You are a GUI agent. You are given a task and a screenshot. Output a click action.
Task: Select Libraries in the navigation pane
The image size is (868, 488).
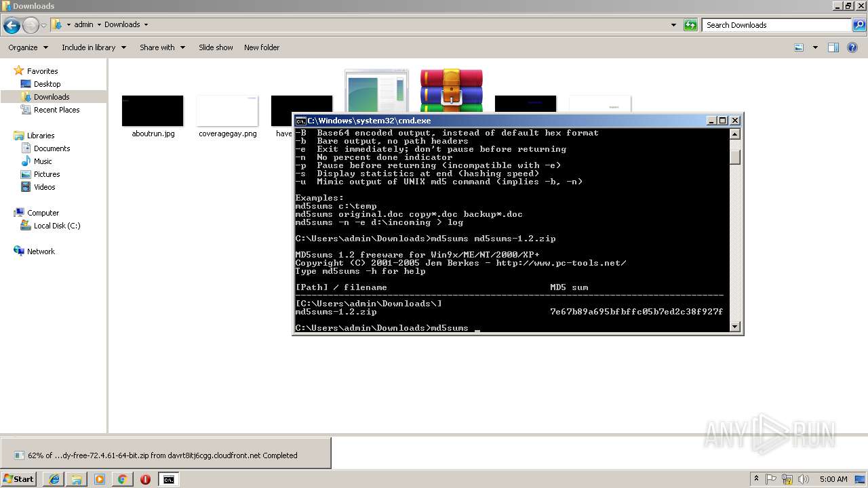tap(34, 136)
